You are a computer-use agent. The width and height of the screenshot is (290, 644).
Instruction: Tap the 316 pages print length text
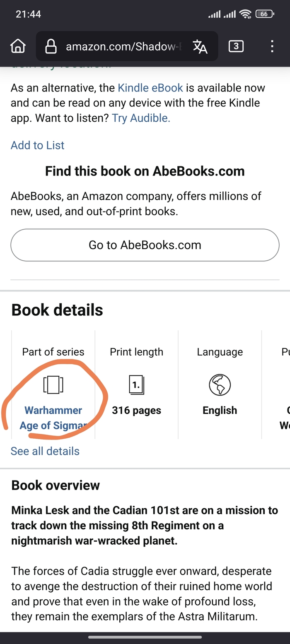coord(136,410)
